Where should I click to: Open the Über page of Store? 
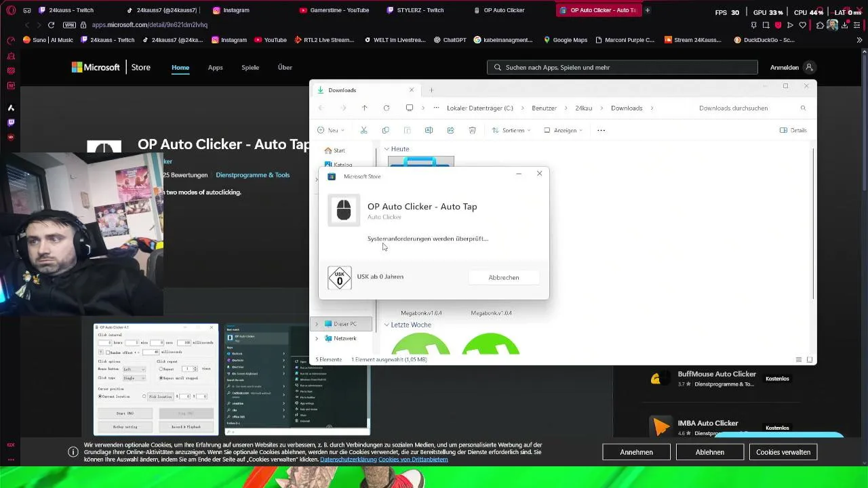(x=285, y=67)
